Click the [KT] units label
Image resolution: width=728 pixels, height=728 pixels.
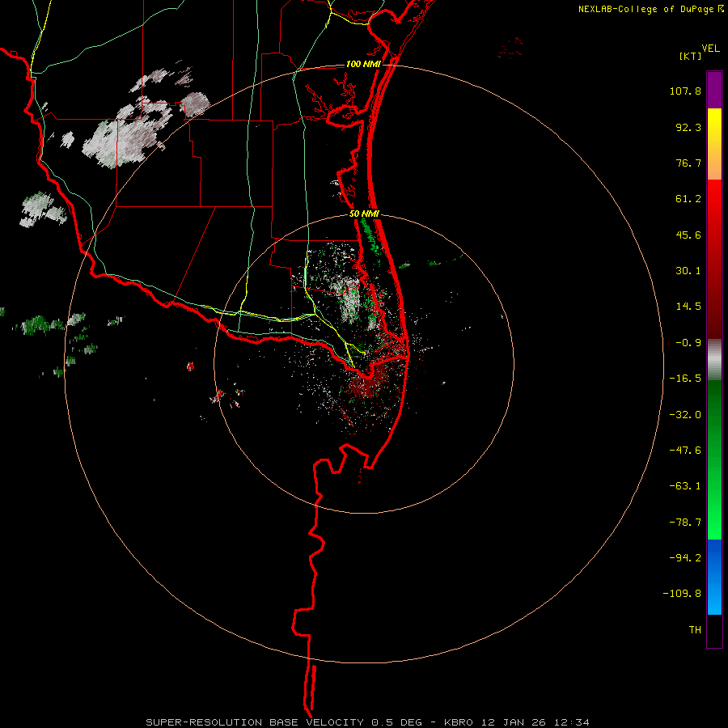[691, 56]
